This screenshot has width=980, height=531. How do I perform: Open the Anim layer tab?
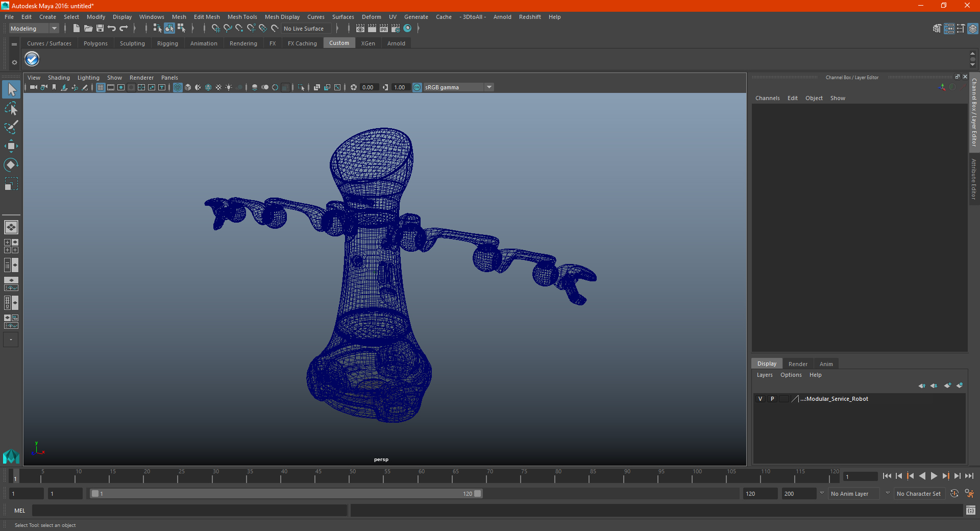[x=826, y=364]
